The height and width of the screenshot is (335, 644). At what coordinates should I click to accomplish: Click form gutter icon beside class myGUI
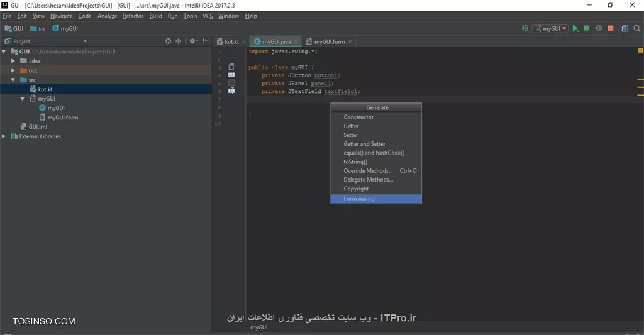coord(231,67)
